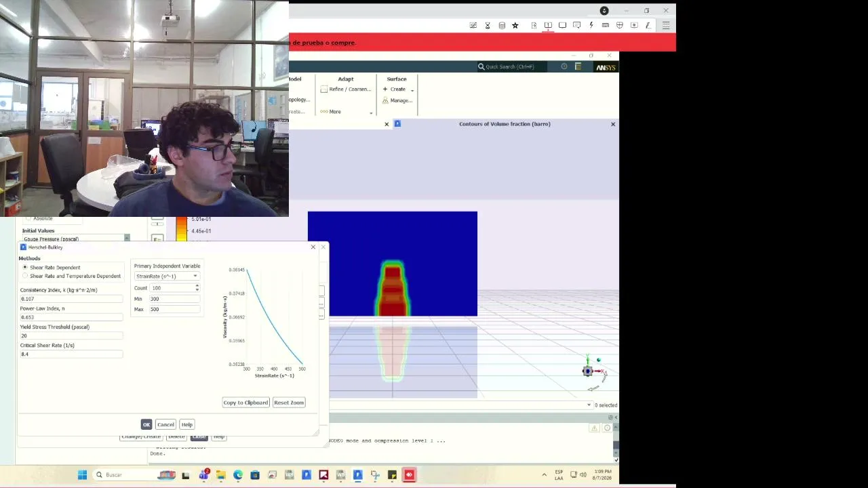Viewport: 868px width, 488px height.
Task: Click the lightning bolt icon in browser toolbar
Action: coord(591,26)
